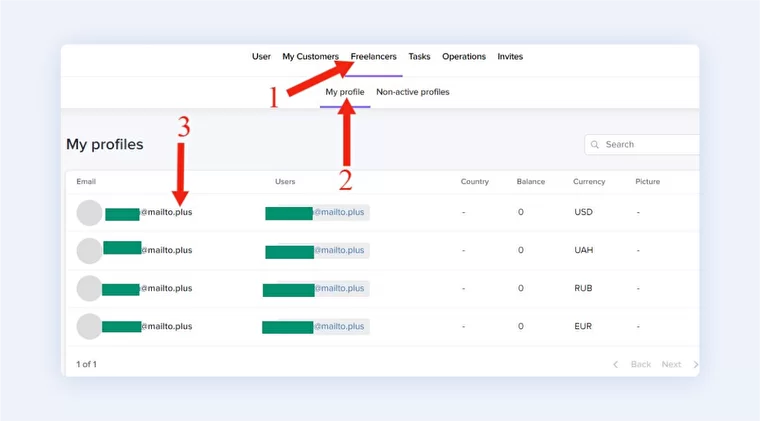
Task: Click the right chevron pagination icon
Action: pyautogui.click(x=696, y=364)
